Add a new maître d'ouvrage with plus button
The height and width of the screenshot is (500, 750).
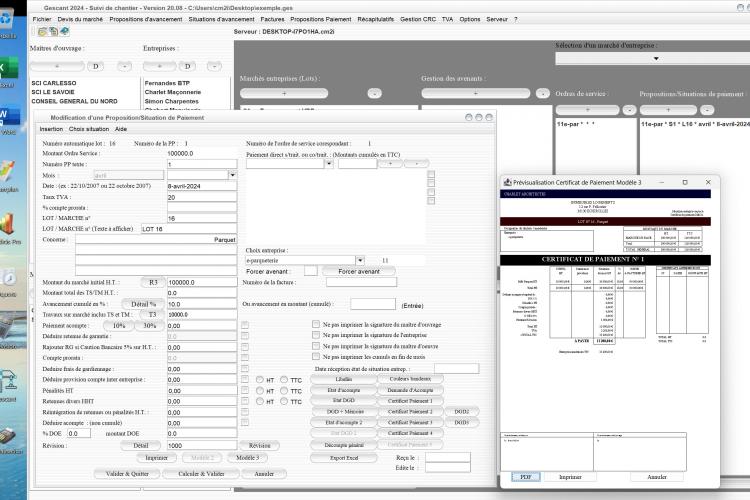click(57, 66)
